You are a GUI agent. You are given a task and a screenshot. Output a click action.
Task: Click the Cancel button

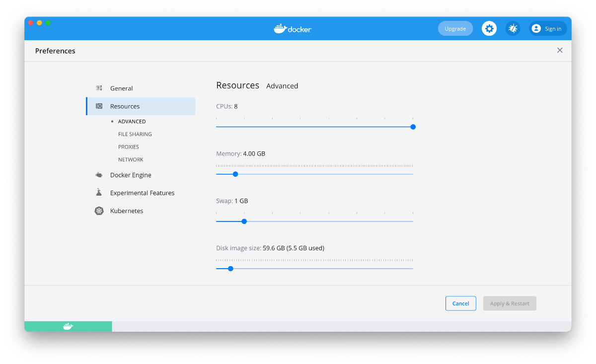click(461, 303)
